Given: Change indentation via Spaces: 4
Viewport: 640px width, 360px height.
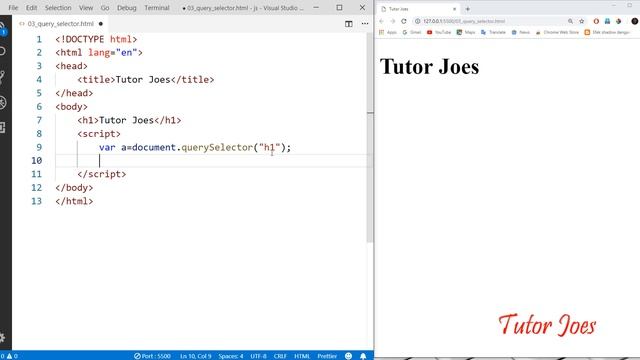Looking at the screenshot, I should pos(231,356).
